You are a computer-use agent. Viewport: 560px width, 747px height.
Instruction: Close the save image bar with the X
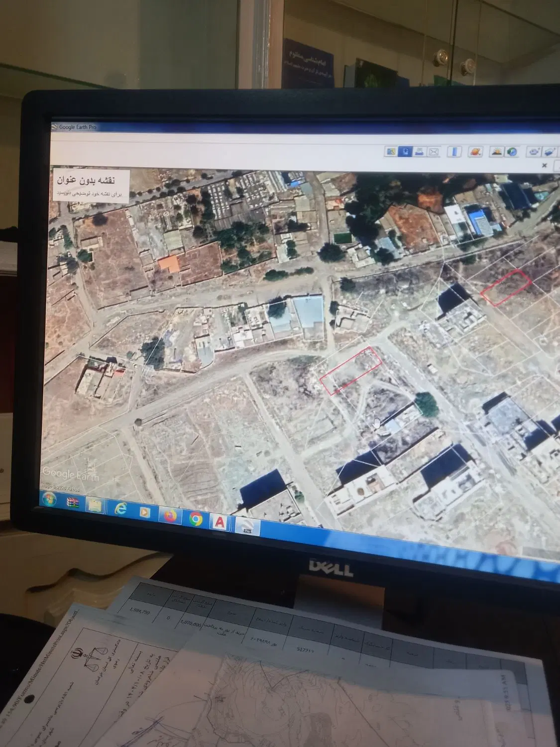[x=545, y=165]
